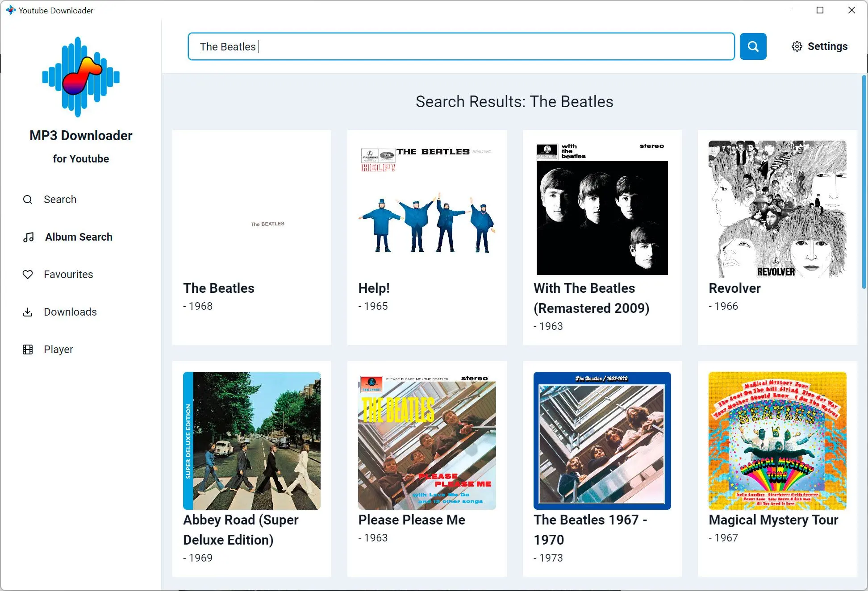Open Album Search panel

(79, 237)
